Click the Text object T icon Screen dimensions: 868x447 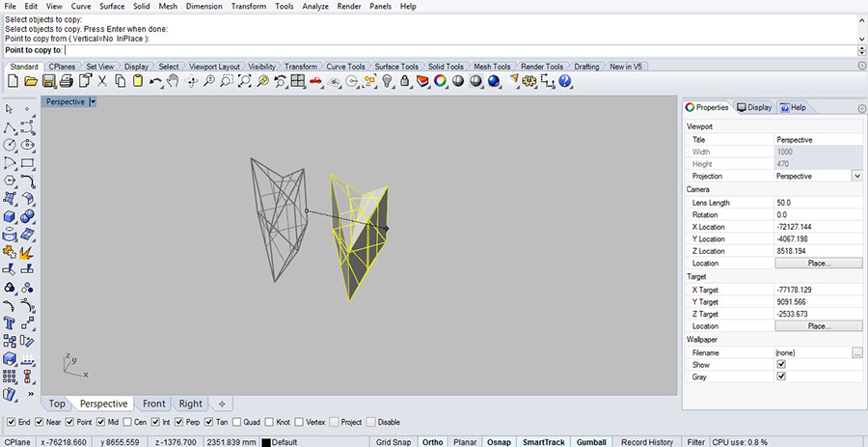coord(10,322)
